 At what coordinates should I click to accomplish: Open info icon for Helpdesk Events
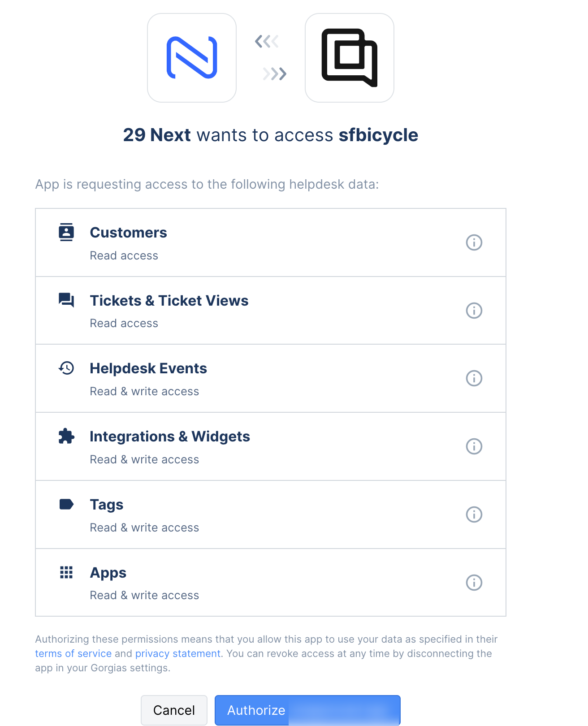click(x=474, y=378)
